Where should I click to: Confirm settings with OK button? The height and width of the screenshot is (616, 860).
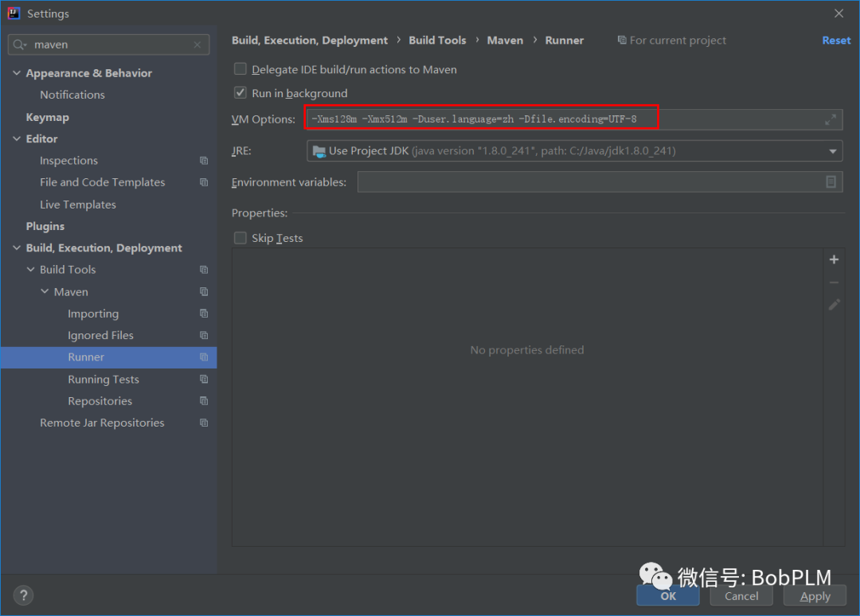coord(668,596)
